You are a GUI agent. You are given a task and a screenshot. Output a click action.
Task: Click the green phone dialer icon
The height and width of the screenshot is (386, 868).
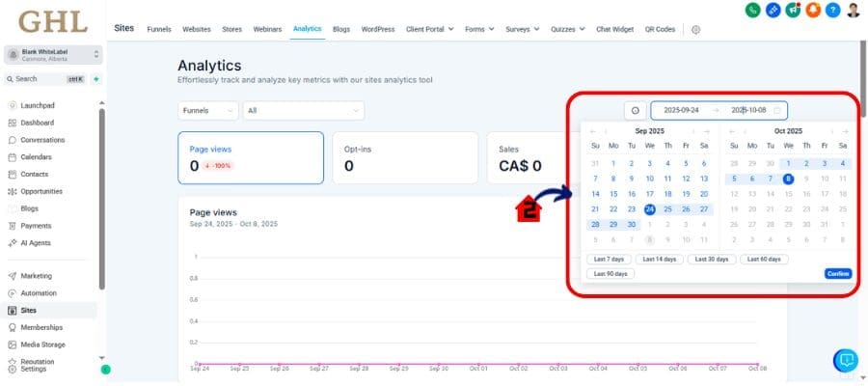pos(752,10)
